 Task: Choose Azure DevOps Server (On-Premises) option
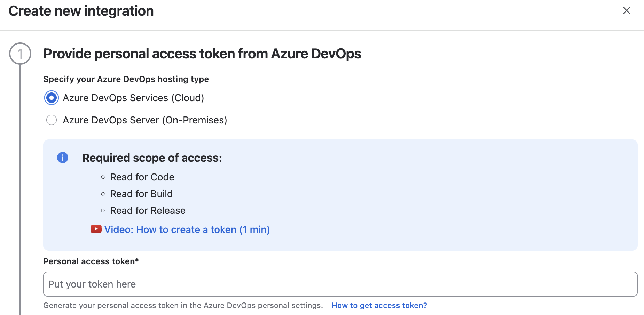coord(52,120)
